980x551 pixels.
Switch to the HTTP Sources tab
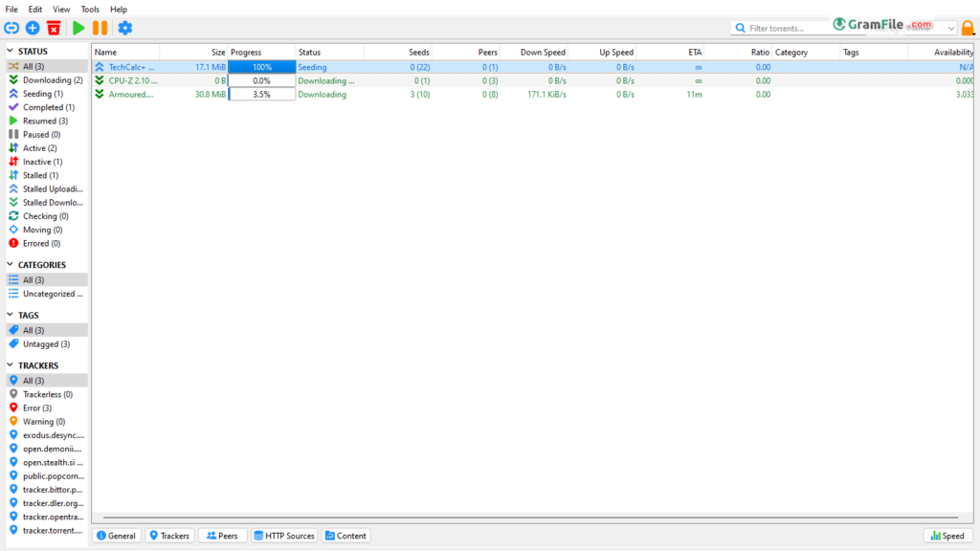point(284,536)
